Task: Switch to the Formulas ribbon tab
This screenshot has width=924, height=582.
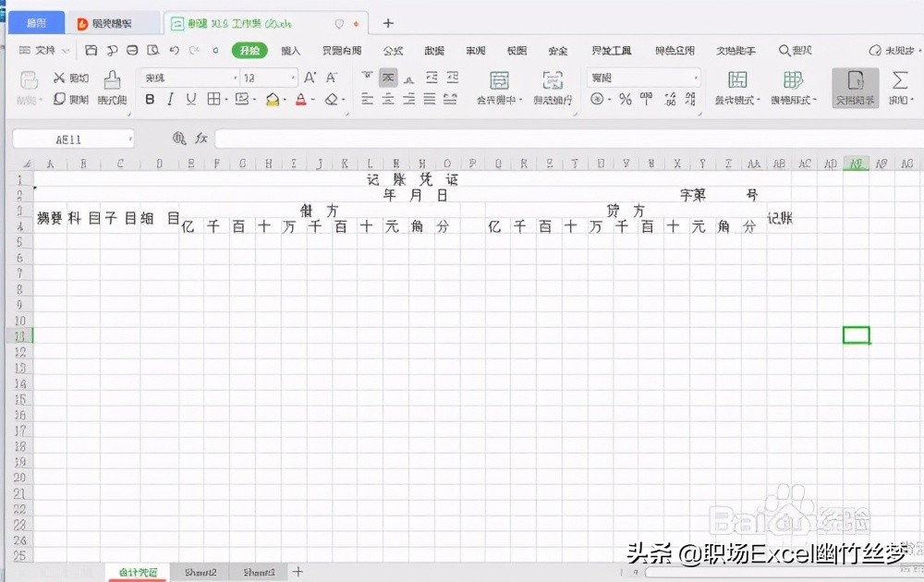Action: pyautogui.click(x=394, y=51)
